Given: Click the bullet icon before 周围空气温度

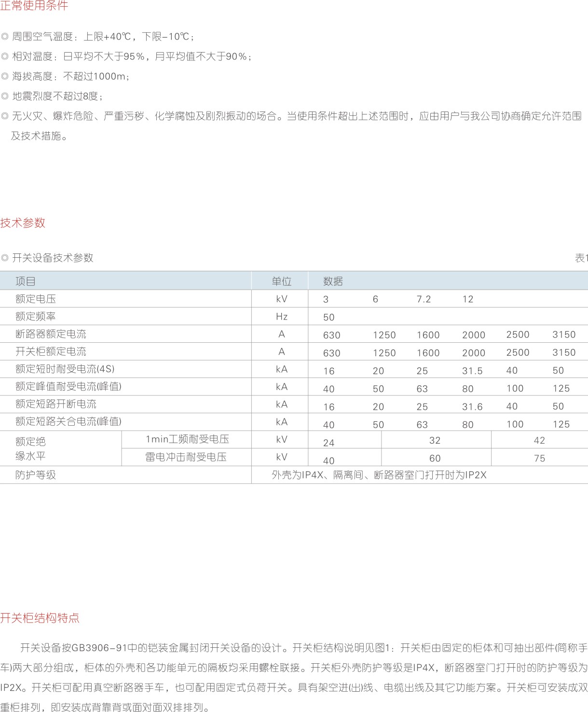Looking at the screenshot, I should [5, 37].
